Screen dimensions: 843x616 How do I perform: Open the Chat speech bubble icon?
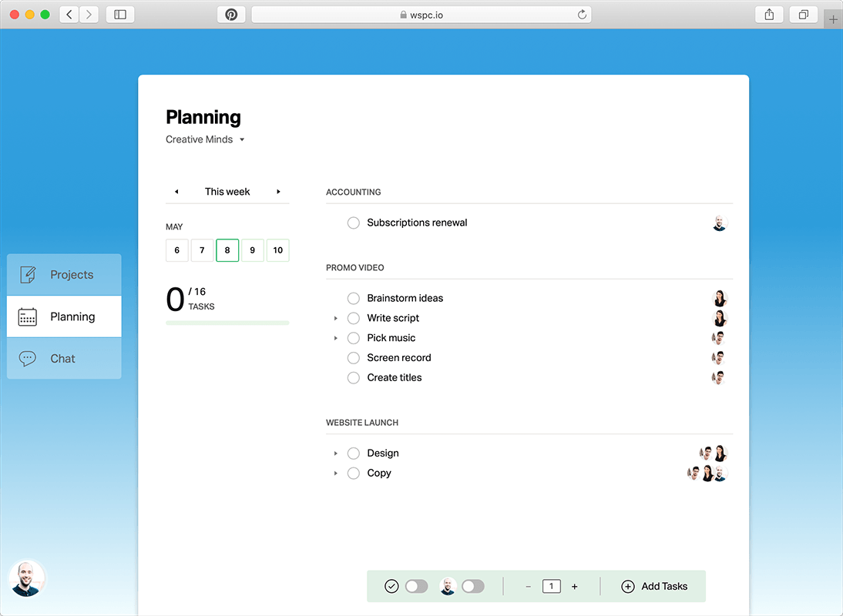point(28,359)
